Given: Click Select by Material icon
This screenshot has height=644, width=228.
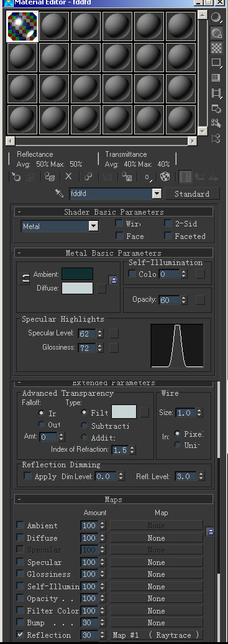Looking at the screenshot, I should tap(216, 123).
